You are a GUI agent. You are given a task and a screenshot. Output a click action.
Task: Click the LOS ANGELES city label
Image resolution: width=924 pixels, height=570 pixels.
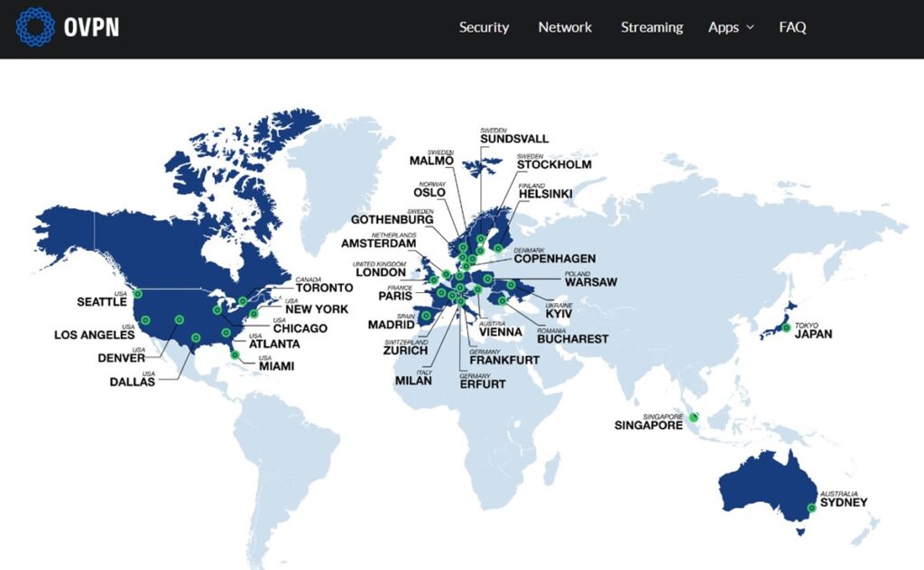[94, 335]
